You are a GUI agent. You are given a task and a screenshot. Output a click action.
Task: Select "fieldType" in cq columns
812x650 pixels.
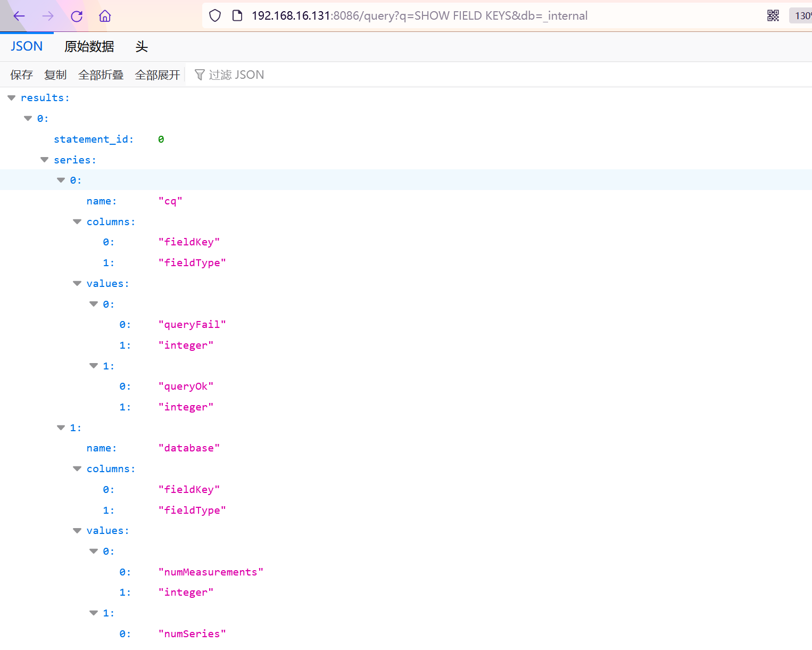tap(192, 263)
